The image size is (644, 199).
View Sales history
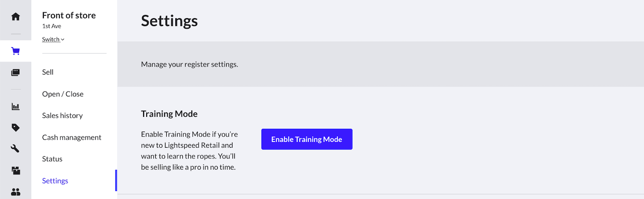point(62,116)
